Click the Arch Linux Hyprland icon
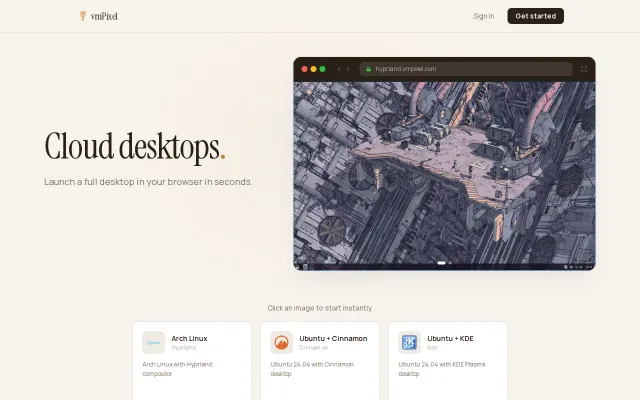 click(x=153, y=342)
